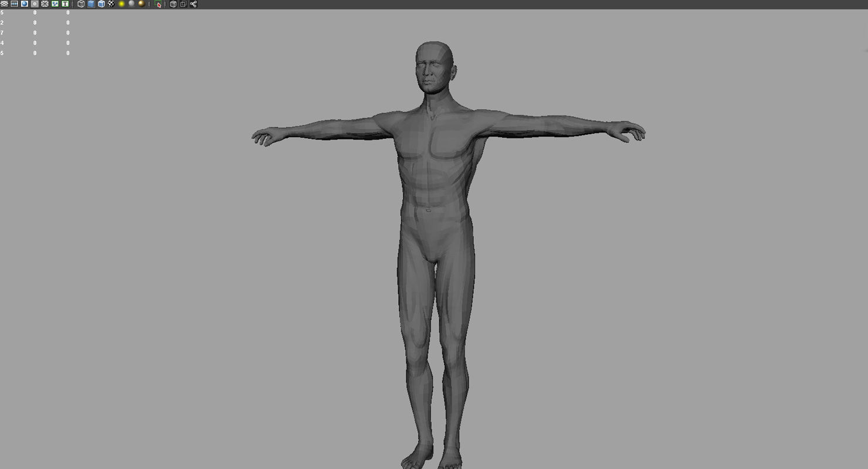This screenshot has height=469, width=868.
Task: Toggle the field chart icon
Action: click(x=45, y=4)
